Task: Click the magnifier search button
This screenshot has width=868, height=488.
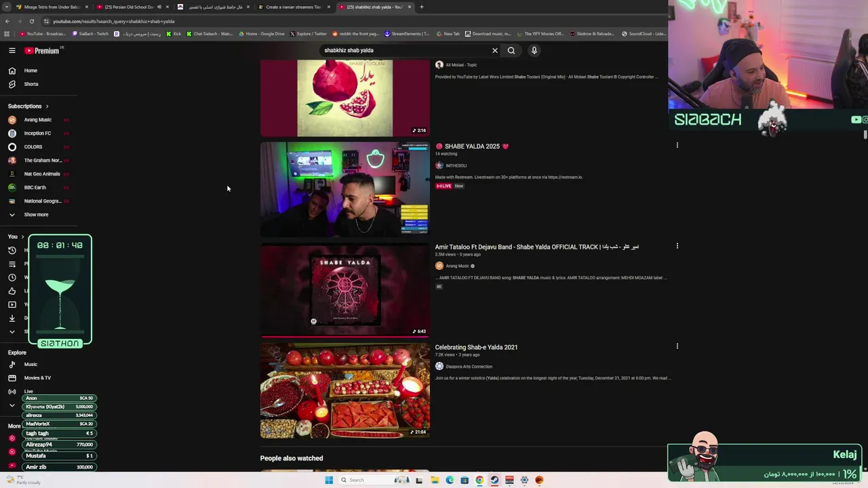Action: [x=511, y=50]
